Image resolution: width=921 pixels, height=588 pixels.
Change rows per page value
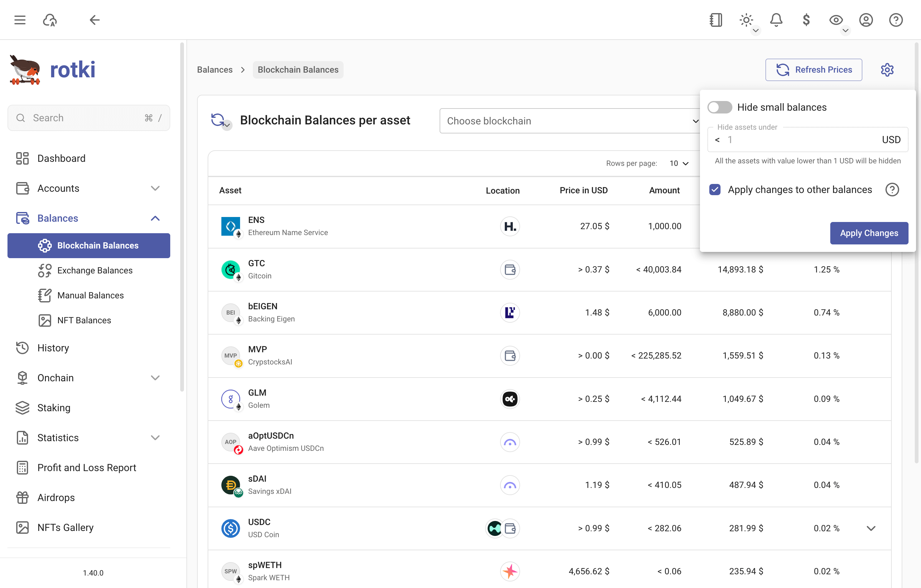click(679, 163)
